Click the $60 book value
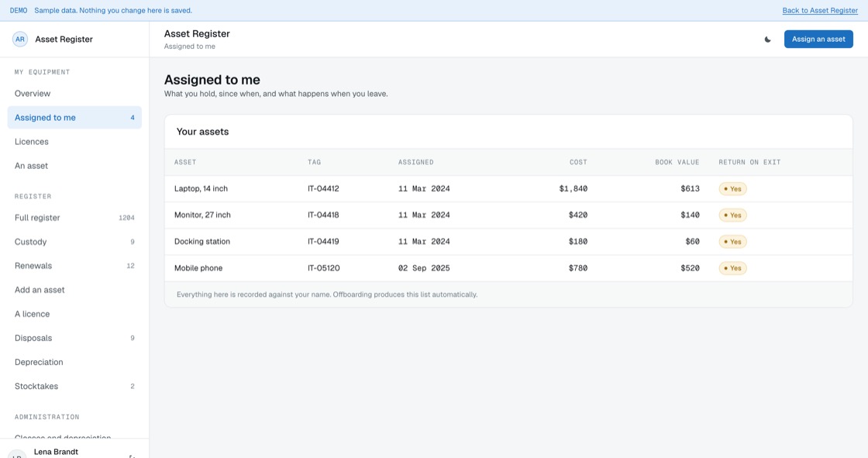 pos(692,242)
